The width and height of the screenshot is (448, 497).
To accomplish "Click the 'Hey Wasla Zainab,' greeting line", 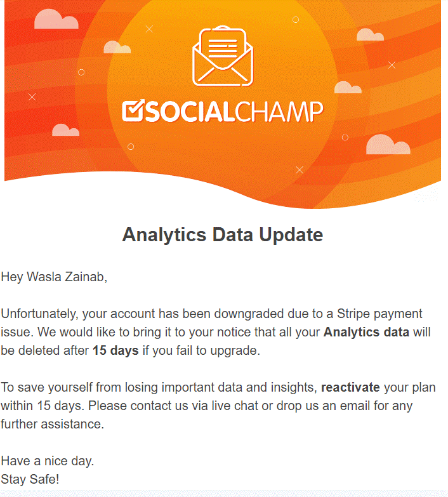I will (54, 277).
